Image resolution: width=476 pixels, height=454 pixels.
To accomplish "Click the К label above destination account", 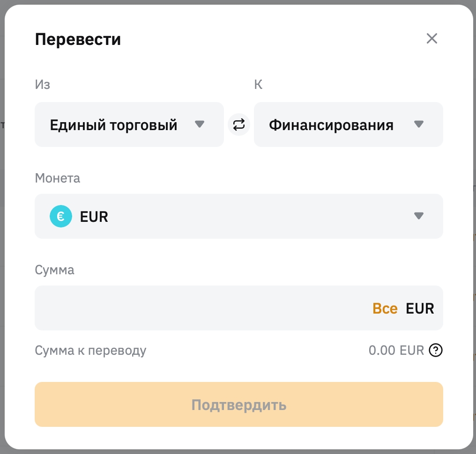I will [x=258, y=84].
